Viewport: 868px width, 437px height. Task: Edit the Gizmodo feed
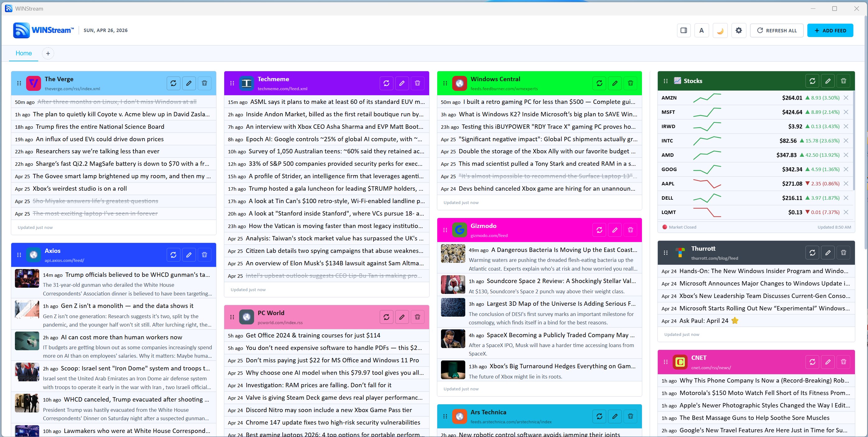pos(615,230)
